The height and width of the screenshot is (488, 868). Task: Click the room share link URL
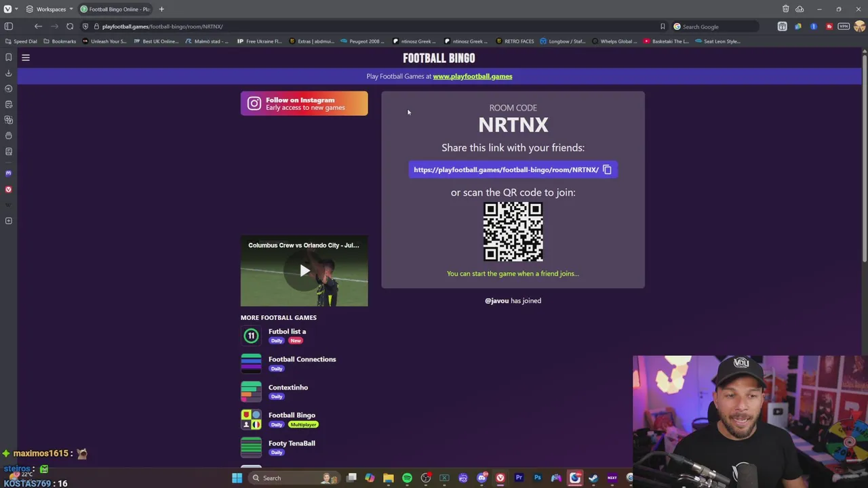pyautogui.click(x=506, y=169)
